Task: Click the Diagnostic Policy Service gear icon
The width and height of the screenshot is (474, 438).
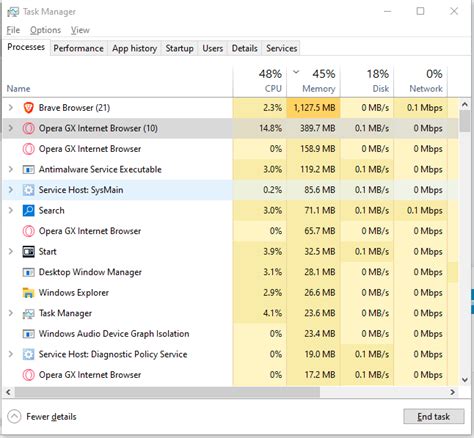Action: pos(28,354)
